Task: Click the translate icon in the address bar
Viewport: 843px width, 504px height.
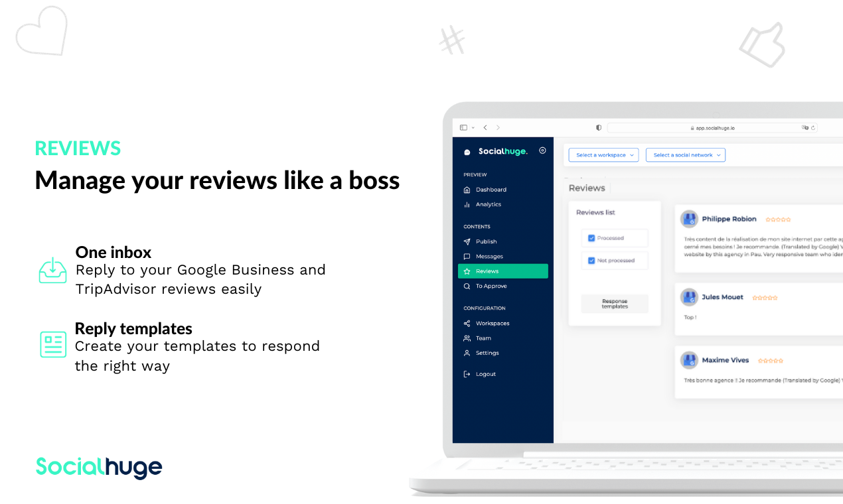Action: point(805,127)
